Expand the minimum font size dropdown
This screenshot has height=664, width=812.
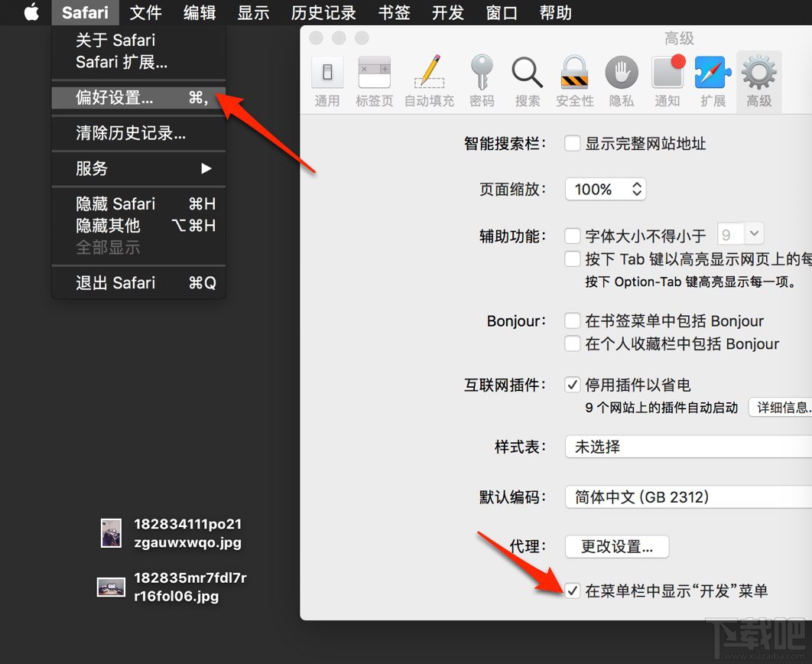pos(740,235)
